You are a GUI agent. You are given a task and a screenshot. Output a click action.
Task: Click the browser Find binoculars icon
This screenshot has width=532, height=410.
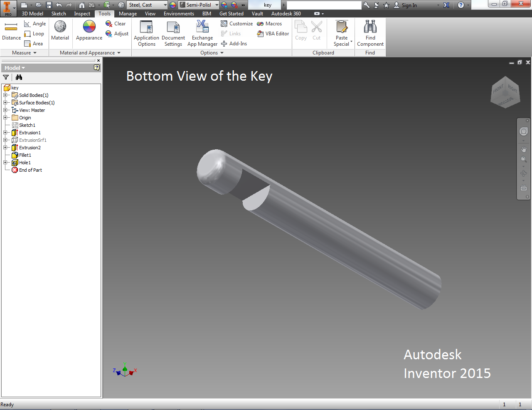click(x=19, y=77)
